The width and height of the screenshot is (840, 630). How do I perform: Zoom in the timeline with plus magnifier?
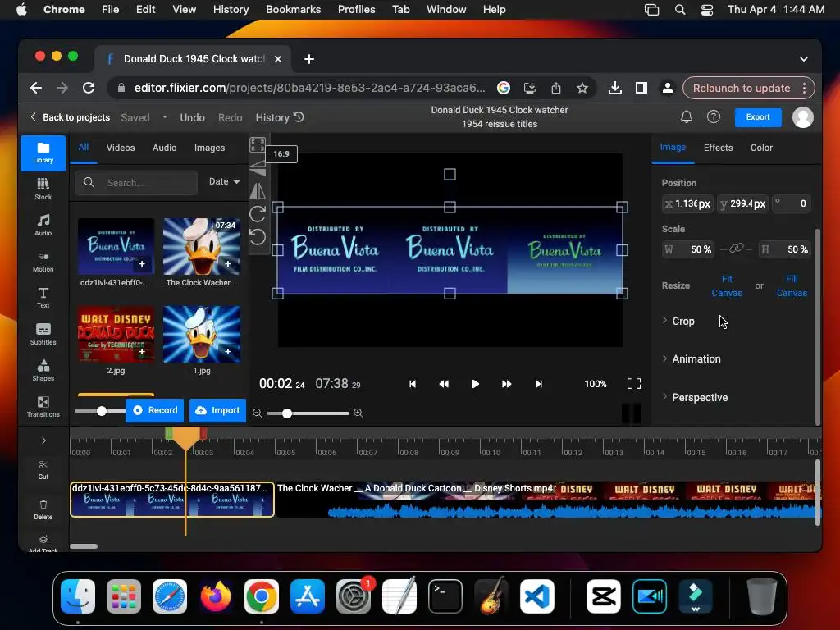coord(358,413)
